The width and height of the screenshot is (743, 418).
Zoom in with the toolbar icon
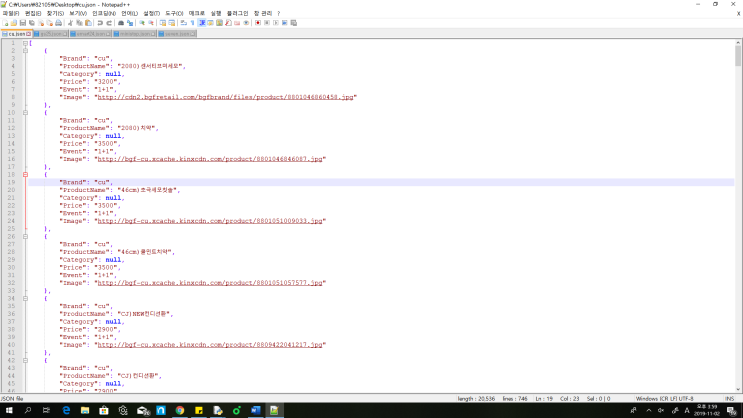(x=142, y=23)
